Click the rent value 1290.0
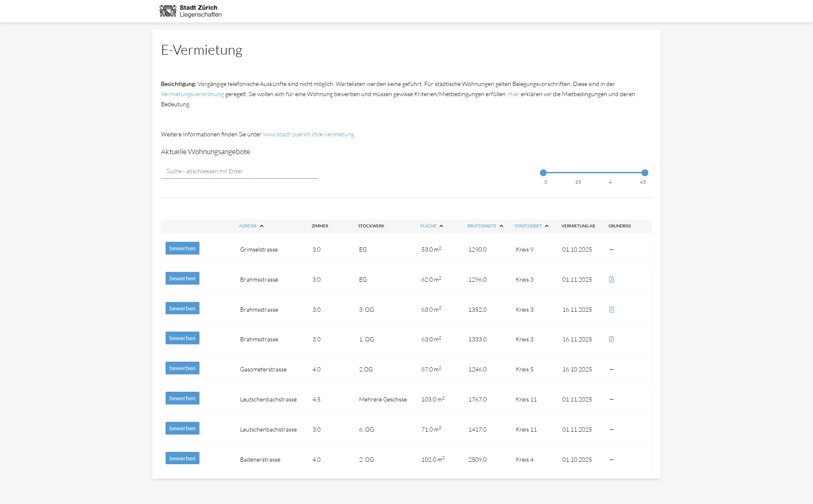Screen dimensions: 813x504 coord(477,250)
